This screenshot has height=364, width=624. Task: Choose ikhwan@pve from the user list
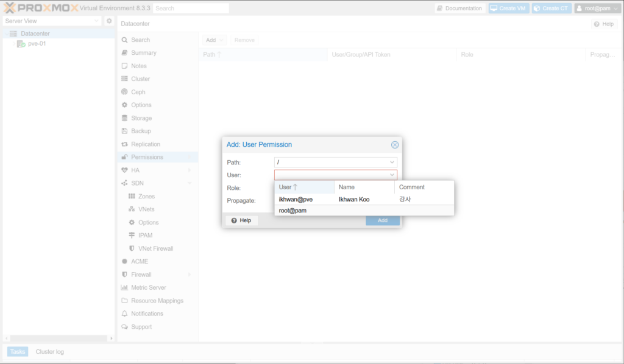pos(296,199)
